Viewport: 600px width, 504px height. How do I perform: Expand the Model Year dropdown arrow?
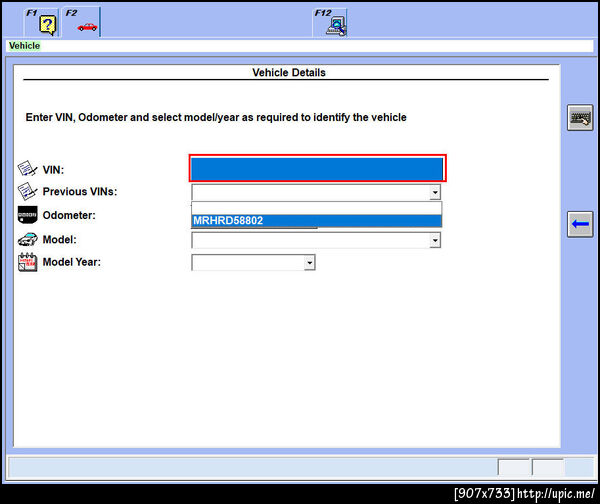310,263
